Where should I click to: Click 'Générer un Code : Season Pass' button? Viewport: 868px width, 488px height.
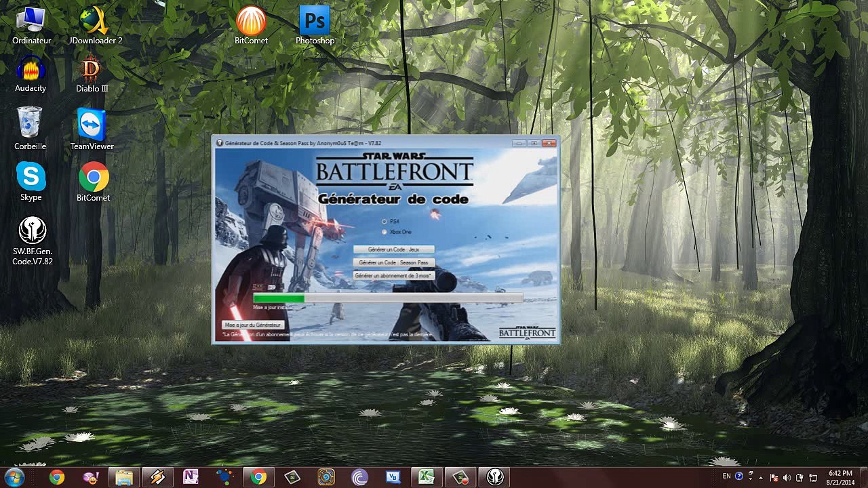point(393,262)
